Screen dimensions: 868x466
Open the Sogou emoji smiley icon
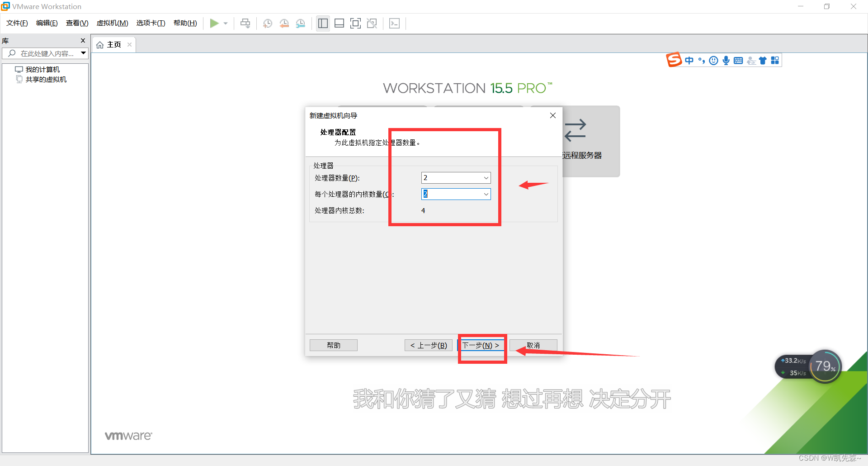[713, 61]
